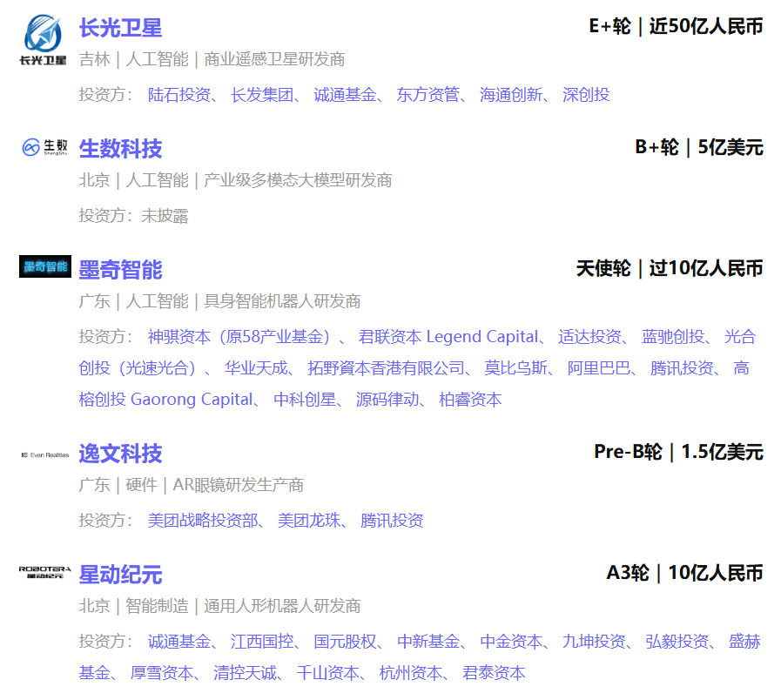
Task: Open investor 柏睿资本
Action: (x=470, y=400)
